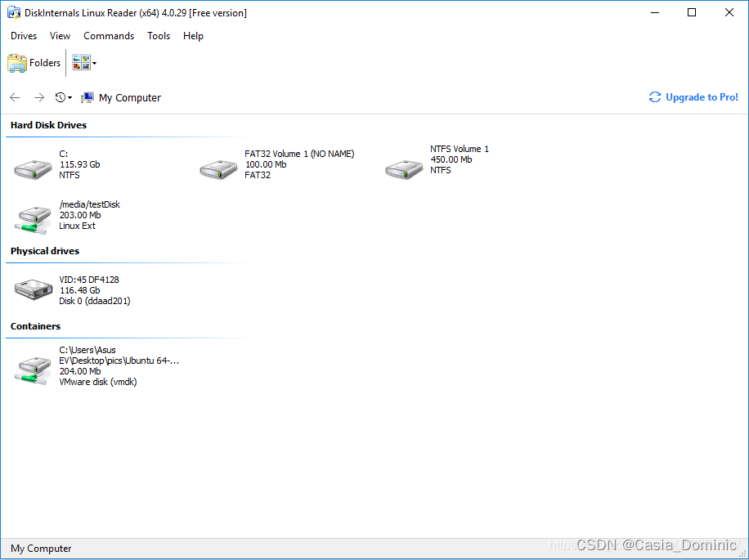Click the /media/testDisk label
The height and width of the screenshot is (560, 749).
click(90, 204)
